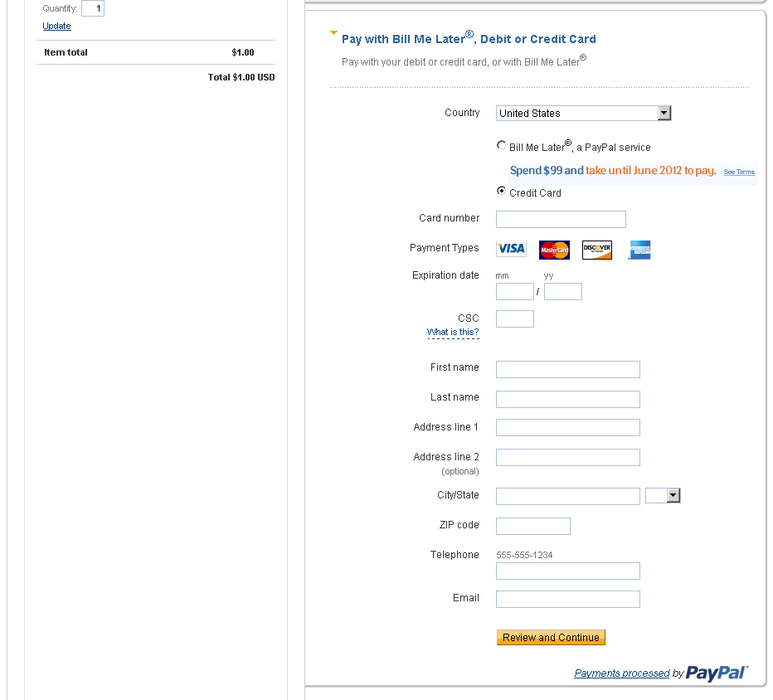Viewport: 773px width, 700px height.
Task: Click the Visa card icon
Action: (511, 249)
